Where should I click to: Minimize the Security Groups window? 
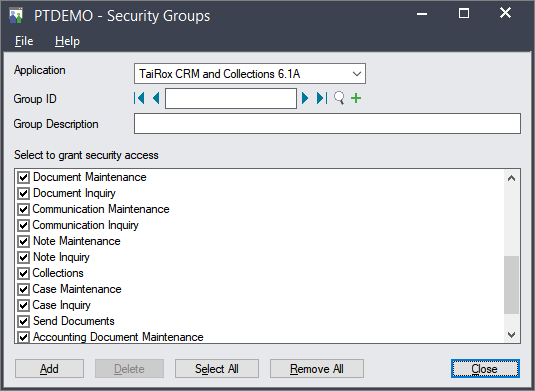pyautogui.click(x=422, y=14)
